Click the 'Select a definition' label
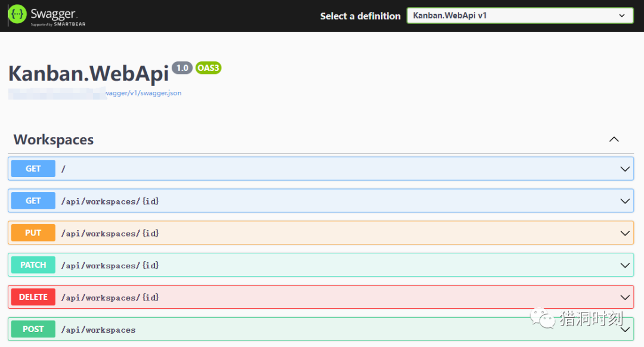 [360, 16]
